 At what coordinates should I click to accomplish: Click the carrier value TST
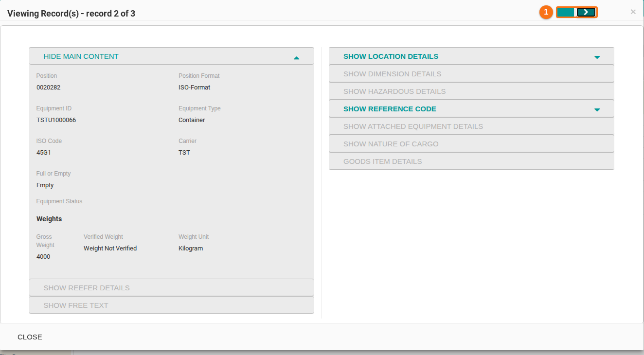(x=184, y=153)
